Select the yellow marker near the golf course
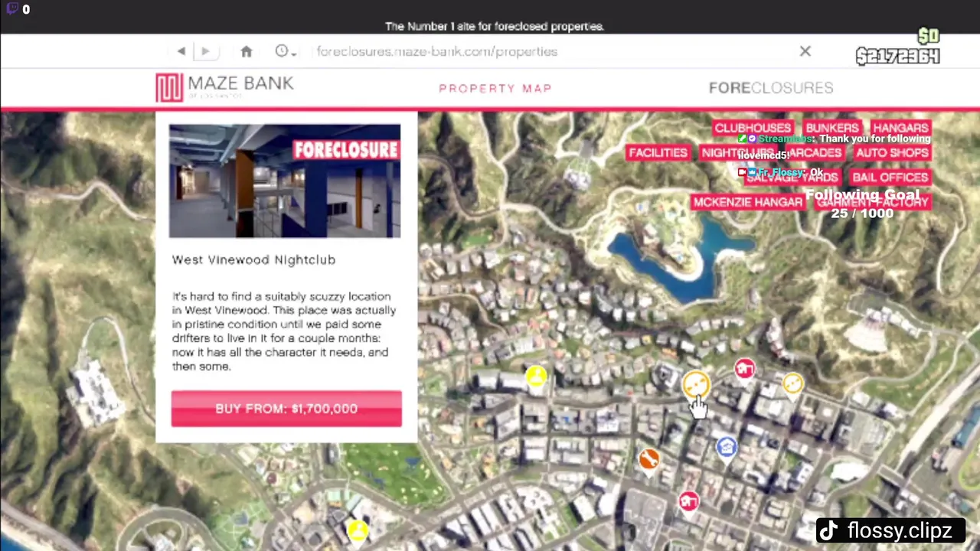The image size is (980, 551). point(358,530)
